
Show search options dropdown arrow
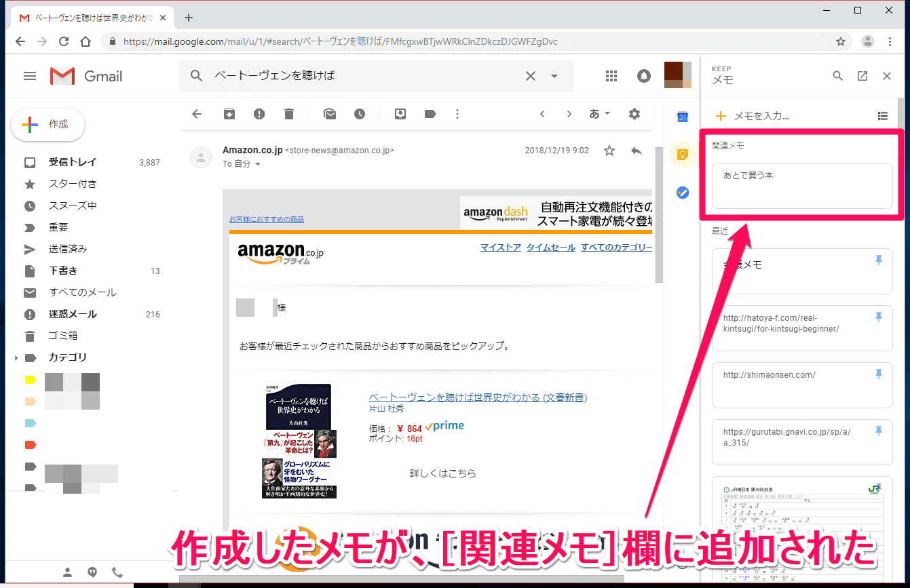tap(554, 76)
